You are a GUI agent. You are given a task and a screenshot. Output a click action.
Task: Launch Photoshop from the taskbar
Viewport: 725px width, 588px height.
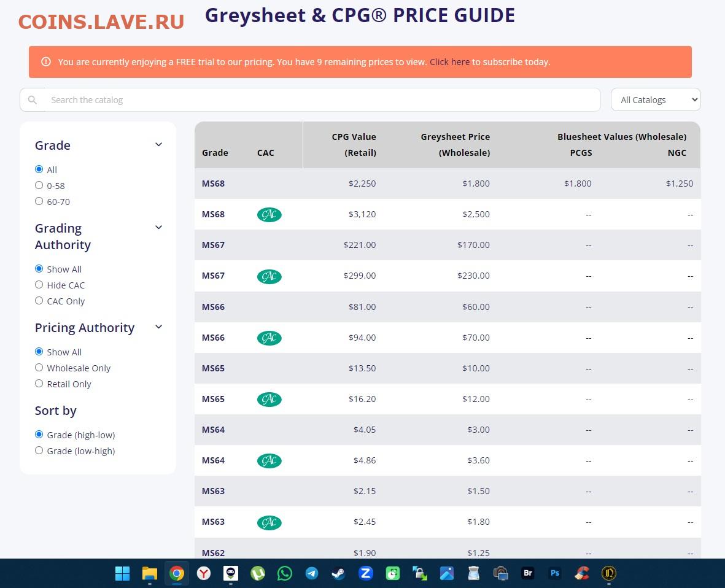pyautogui.click(x=555, y=573)
